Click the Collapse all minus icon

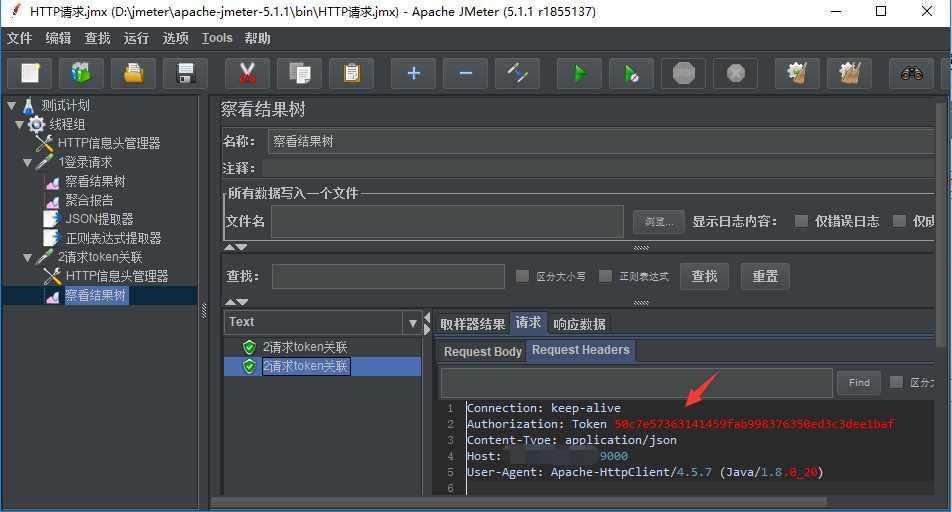pos(466,74)
